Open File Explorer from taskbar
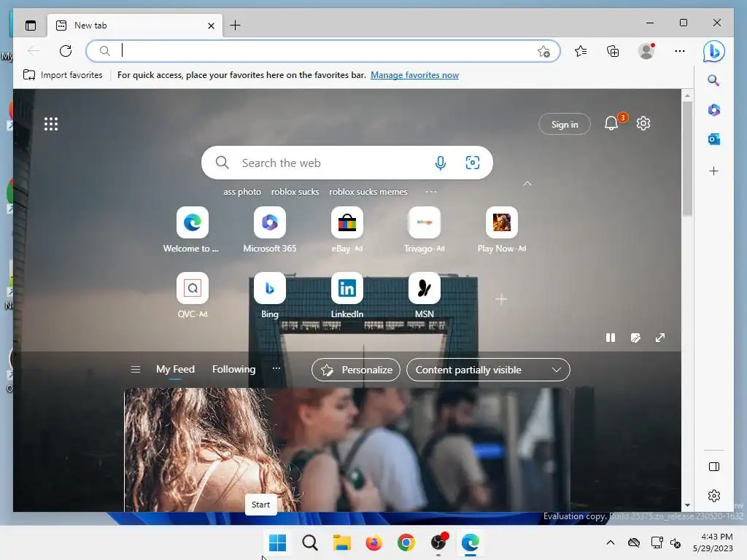The image size is (747, 560). pyautogui.click(x=341, y=542)
